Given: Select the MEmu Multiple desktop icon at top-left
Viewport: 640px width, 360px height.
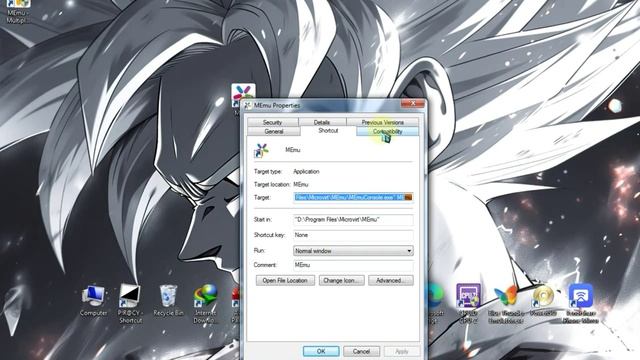Looking at the screenshot, I should tap(17, 11).
